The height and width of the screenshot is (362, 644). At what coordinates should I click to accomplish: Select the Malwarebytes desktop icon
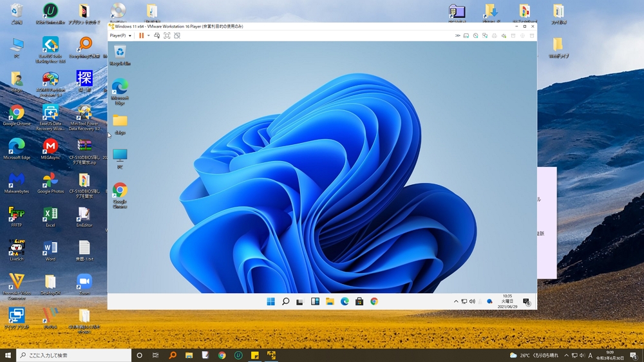point(17,183)
